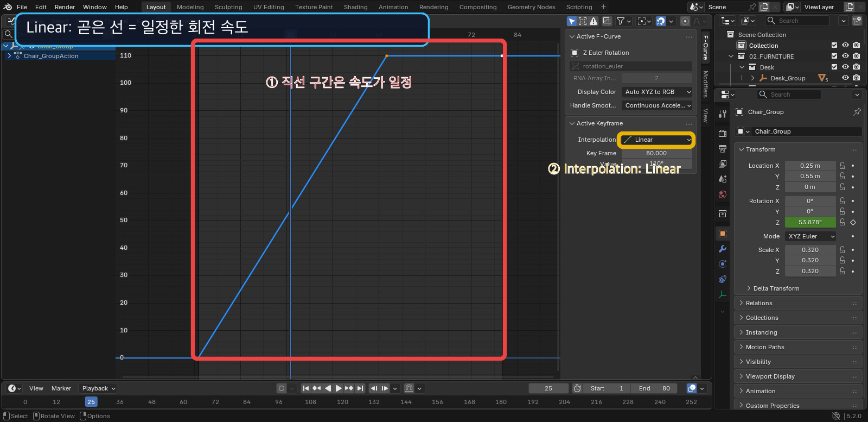Click the rotation_euler data path field
The width and height of the screenshot is (868, 422).
point(631,66)
